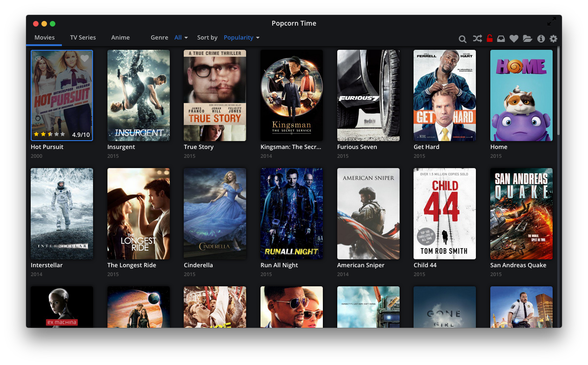This screenshot has width=588, height=365.
Task: Select the Interstellar poster
Action: (x=62, y=214)
